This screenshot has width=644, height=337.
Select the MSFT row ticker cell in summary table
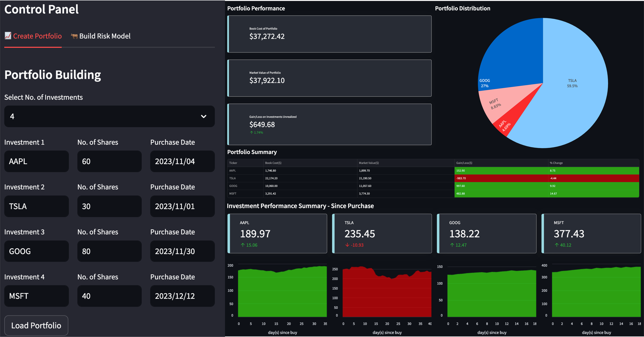point(245,194)
